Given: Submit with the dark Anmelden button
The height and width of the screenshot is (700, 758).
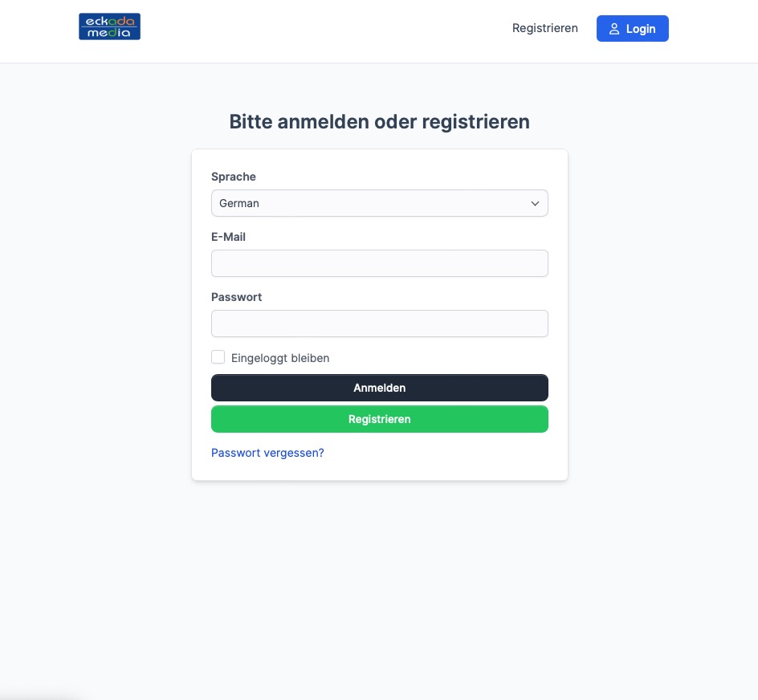Looking at the screenshot, I should pyautogui.click(x=380, y=388).
